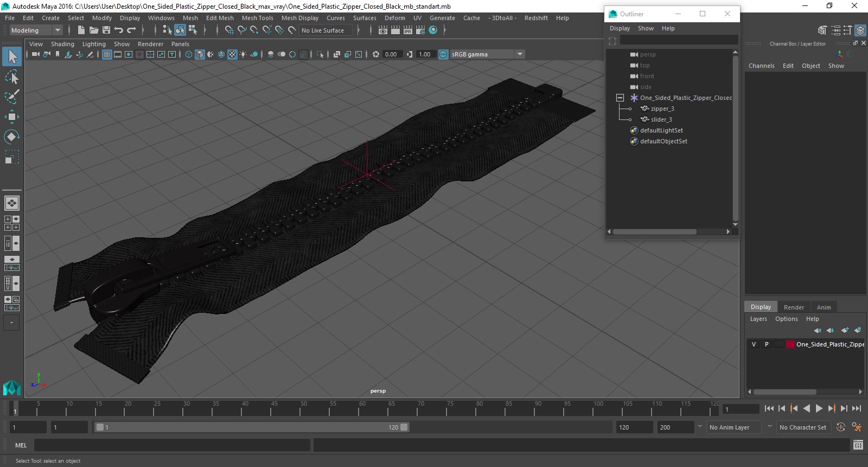
Task: Toggle resolution gate display
Action: (x=129, y=54)
